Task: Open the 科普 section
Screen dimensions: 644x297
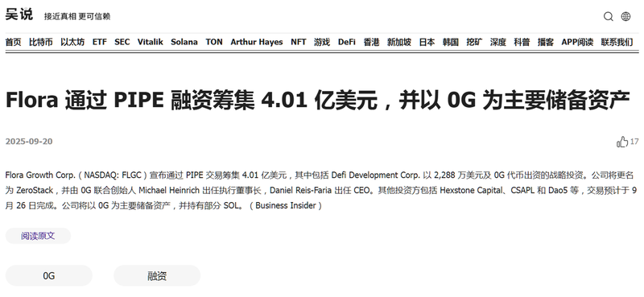Action: [x=522, y=42]
